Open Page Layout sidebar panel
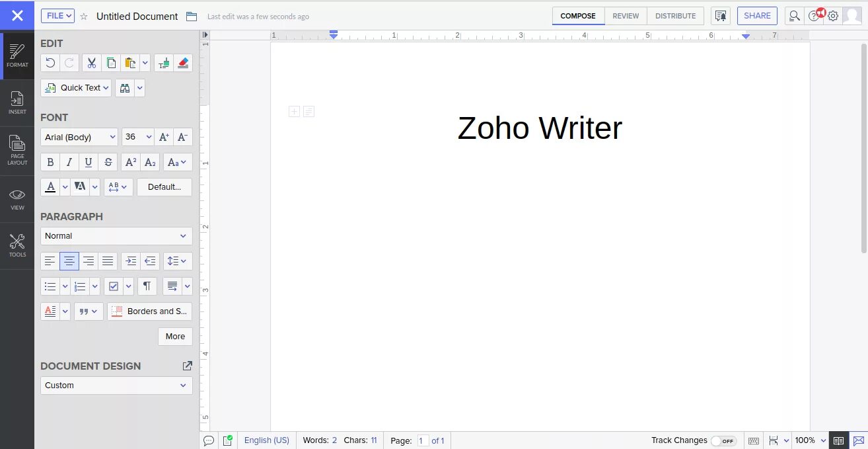868x449 pixels. (x=17, y=151)
